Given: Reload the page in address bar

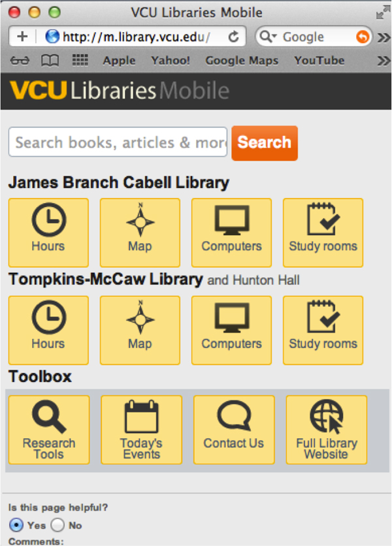Looking at the screenshot, I should click(x=233, y=37).
